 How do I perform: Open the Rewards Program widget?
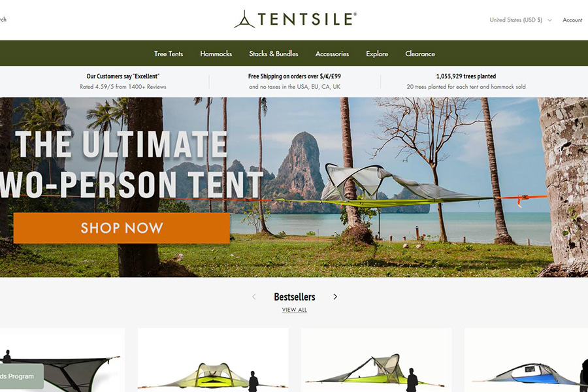(x=22, y=376)
